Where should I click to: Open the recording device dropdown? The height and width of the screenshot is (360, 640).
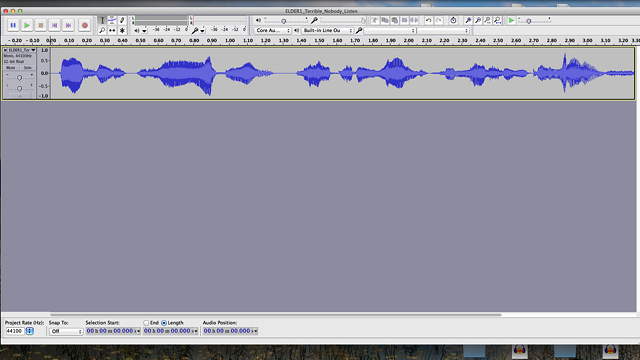(x=390, y=31)
